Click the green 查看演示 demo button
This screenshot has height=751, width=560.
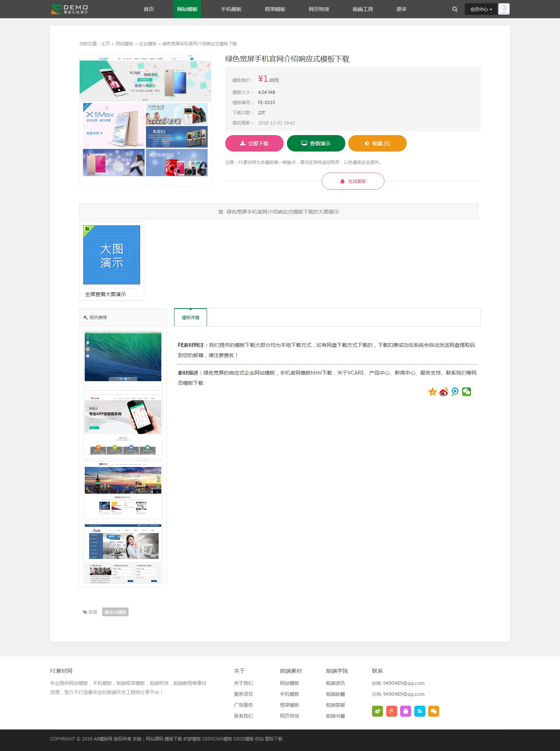[316, 143]
